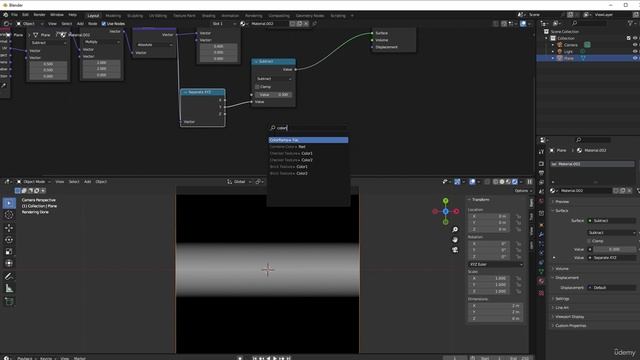The height and width of the screenshot is (360, 640).
Task: Open the Subtract operation dropdown in Math node
Action: pyautogui.click(x=273, y=78)
